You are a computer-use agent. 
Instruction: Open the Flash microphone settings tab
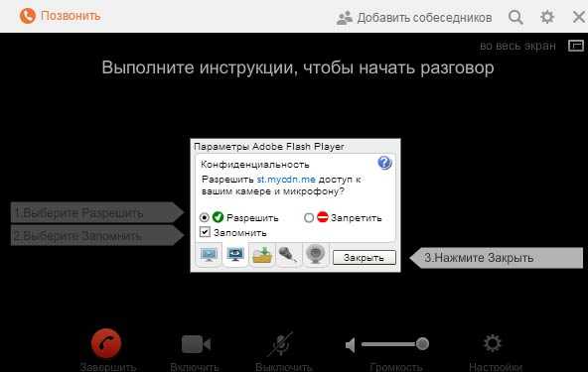click(x=288, y=255)
